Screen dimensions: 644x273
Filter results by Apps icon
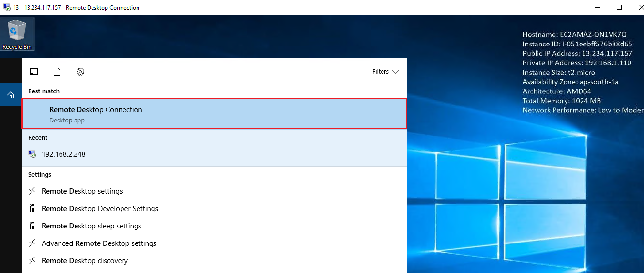34,72
